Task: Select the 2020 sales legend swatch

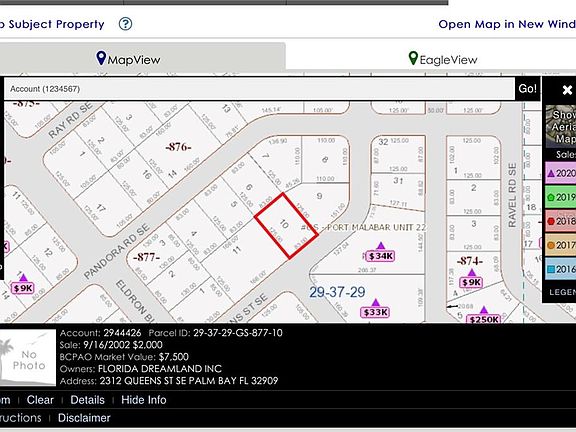Action: 561,173
